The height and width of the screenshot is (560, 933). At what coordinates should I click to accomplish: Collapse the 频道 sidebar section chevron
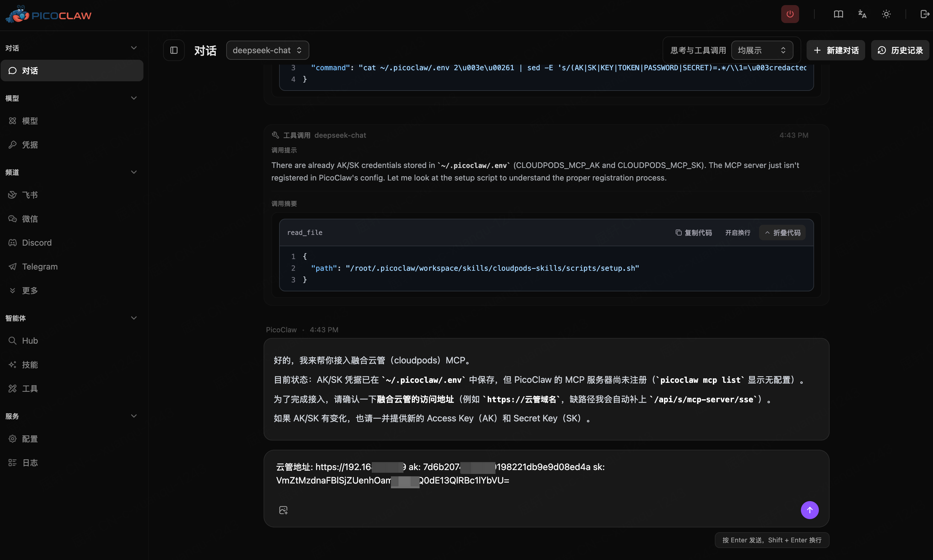pos(134,172)
